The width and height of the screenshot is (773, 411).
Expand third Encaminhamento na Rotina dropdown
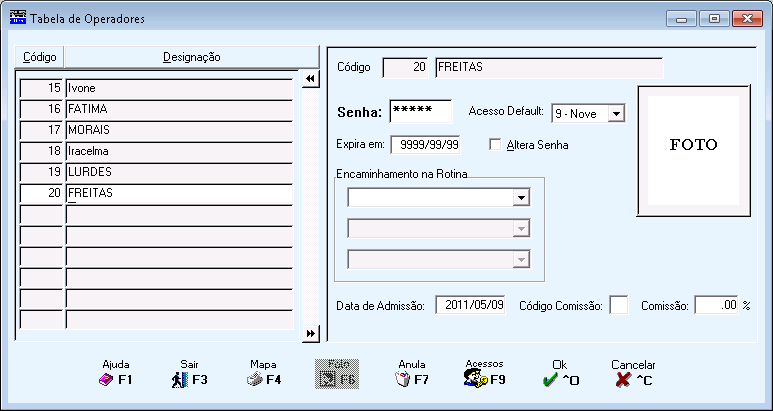pyautogui.click(x=521, y=259)
